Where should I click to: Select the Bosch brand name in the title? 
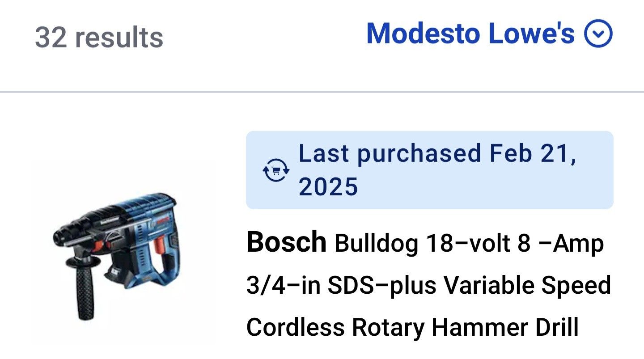pyautogui.click(x=287, y=243)
